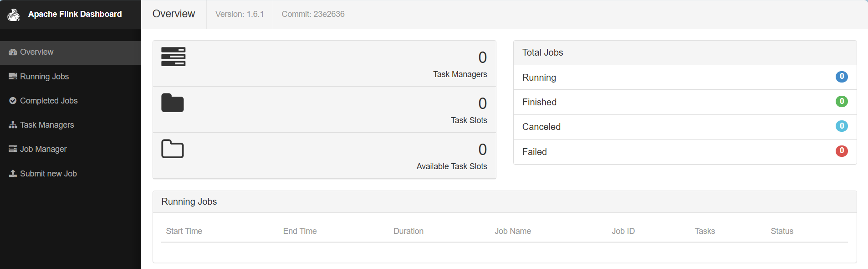Click the solid folder Task Slots icon
Viewport: 868px width, 269px height.
tap(173, 103)
